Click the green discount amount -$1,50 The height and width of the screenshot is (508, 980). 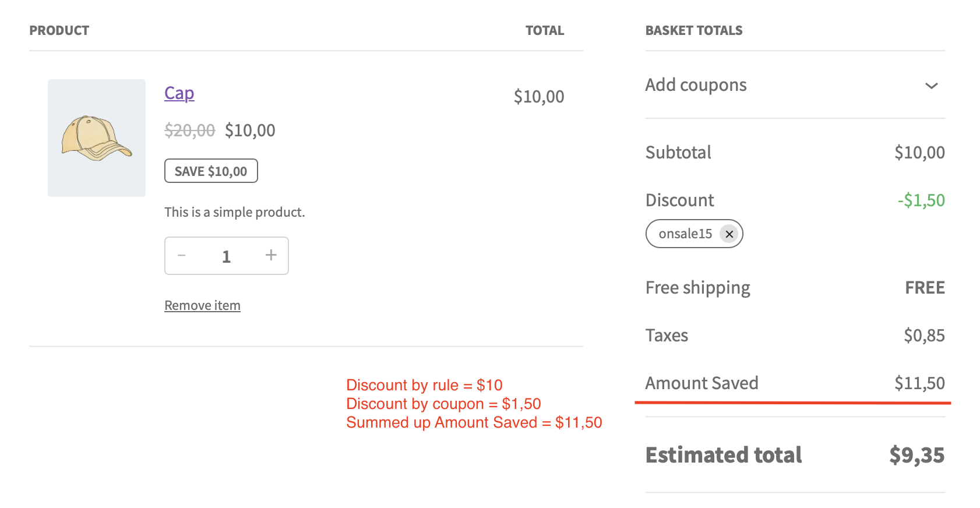coord(921,200)
